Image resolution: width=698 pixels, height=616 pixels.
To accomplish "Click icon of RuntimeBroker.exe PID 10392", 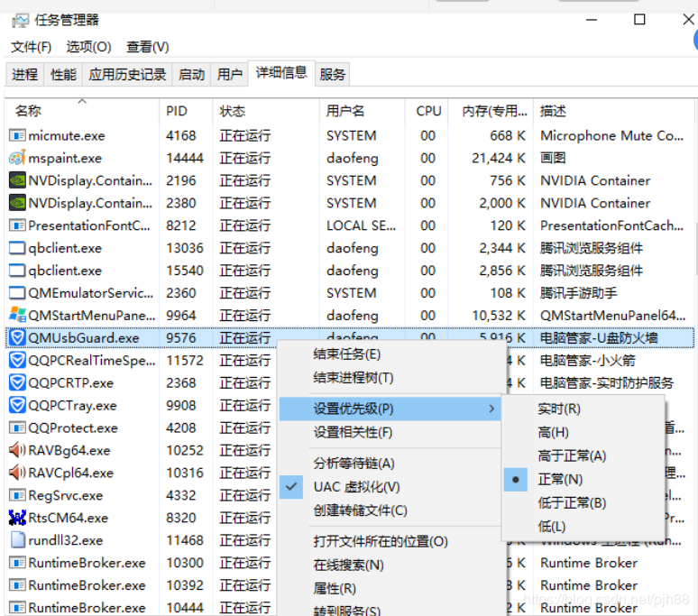I will [17, 584].
